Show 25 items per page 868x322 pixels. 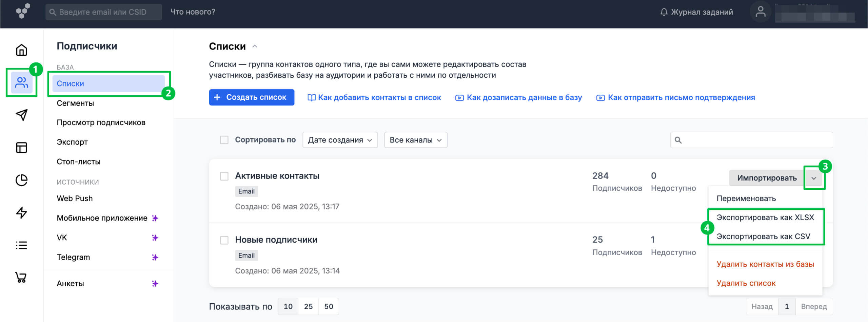tap(308, 307)
